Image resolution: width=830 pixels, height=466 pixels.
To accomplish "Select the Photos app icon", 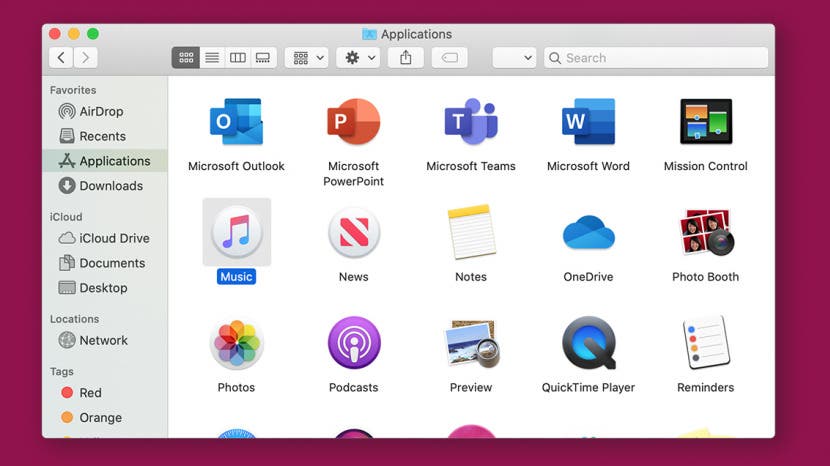I will [236, 343].
